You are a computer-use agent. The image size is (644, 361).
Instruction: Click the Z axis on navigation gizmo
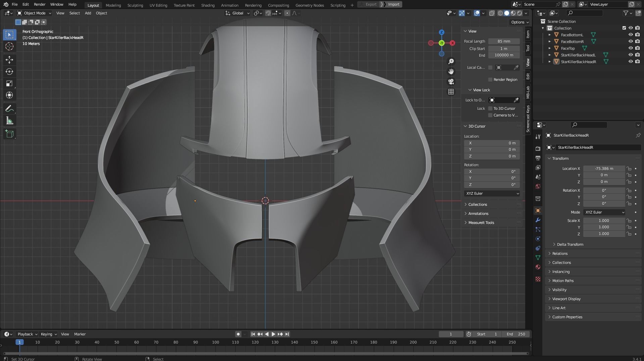[x=442, y=32]
